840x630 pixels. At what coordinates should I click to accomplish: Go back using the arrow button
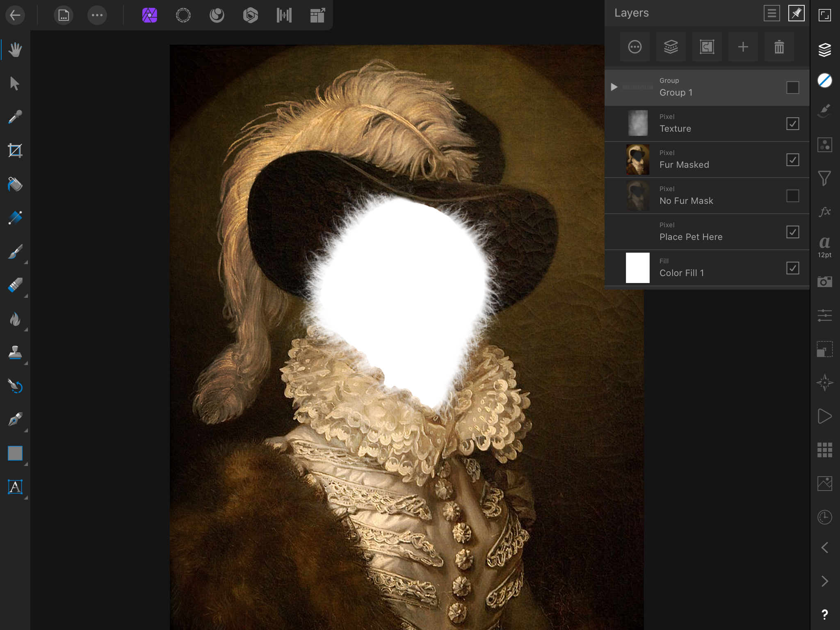[15, 16]
